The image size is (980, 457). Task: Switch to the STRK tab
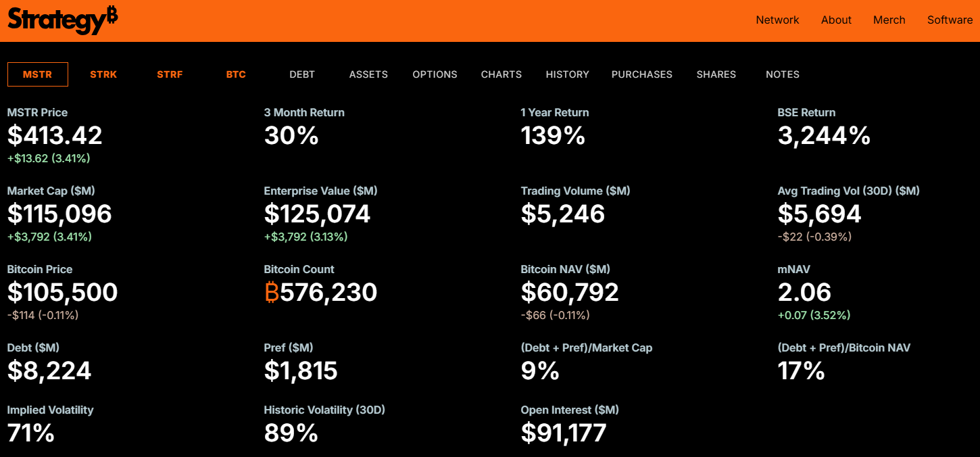click(x=103, y=74)
